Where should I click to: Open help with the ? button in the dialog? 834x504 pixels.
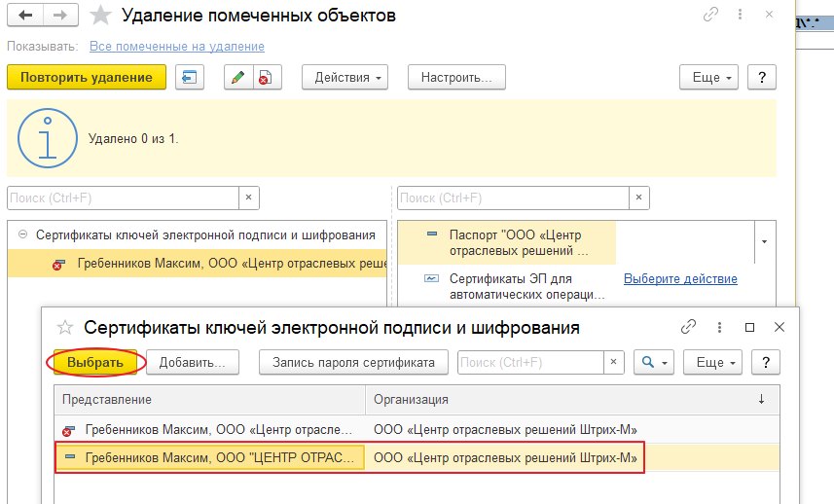pos(766,362)
